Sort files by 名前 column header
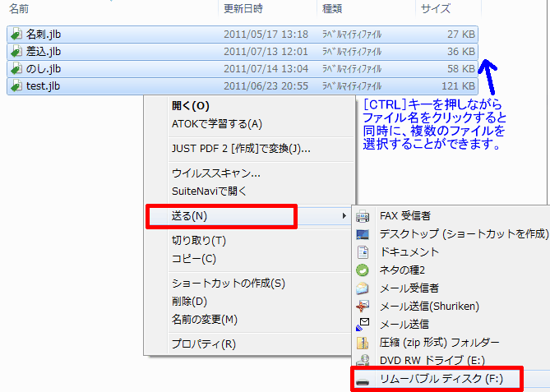 20,8
